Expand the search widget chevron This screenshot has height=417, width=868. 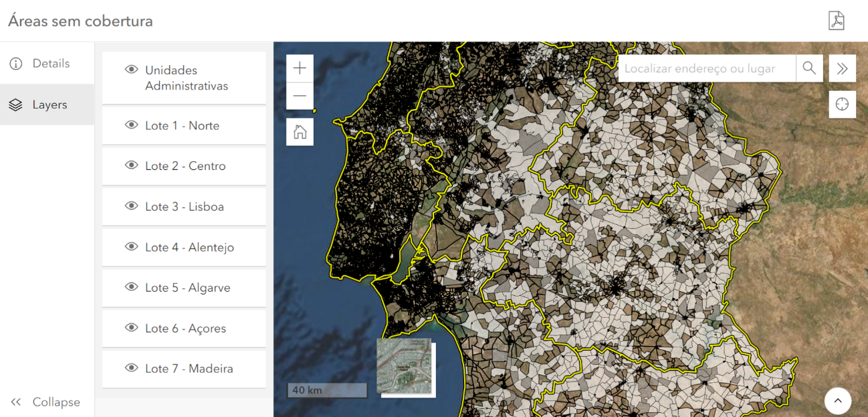pos(842,68)
